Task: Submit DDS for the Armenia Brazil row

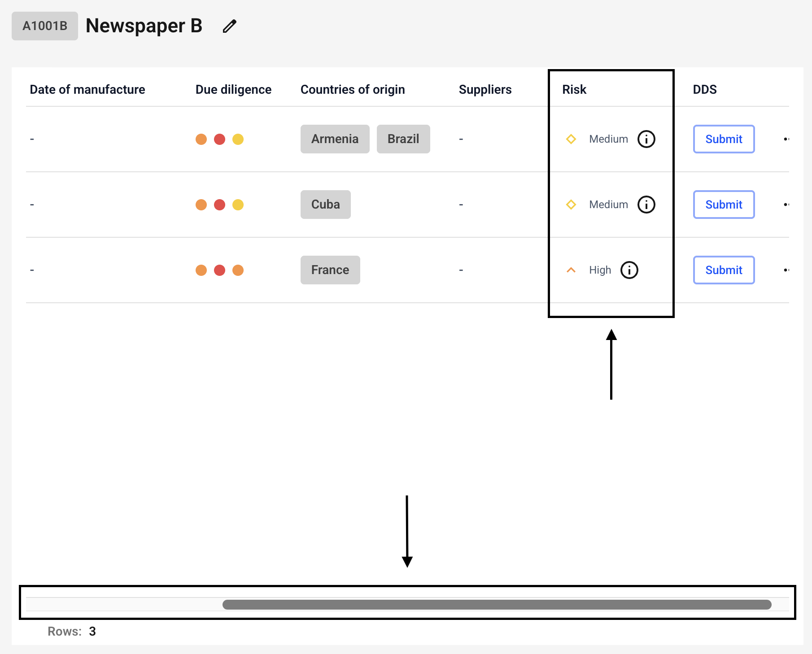Action: [723, 139]
